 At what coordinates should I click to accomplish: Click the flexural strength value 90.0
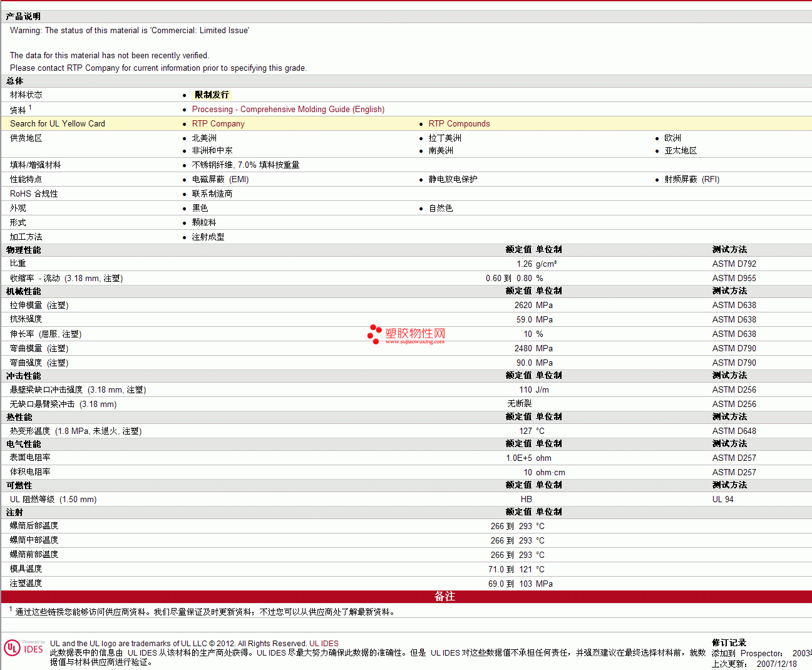pyautogui.click(x=524, y=363)
